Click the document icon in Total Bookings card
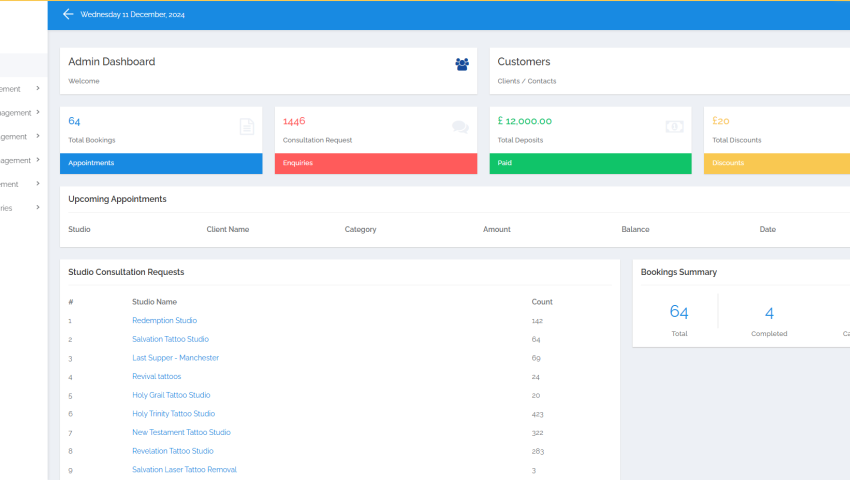Image resolution: width=850 pixels, height=480 pixels. (x=247, y=127)
